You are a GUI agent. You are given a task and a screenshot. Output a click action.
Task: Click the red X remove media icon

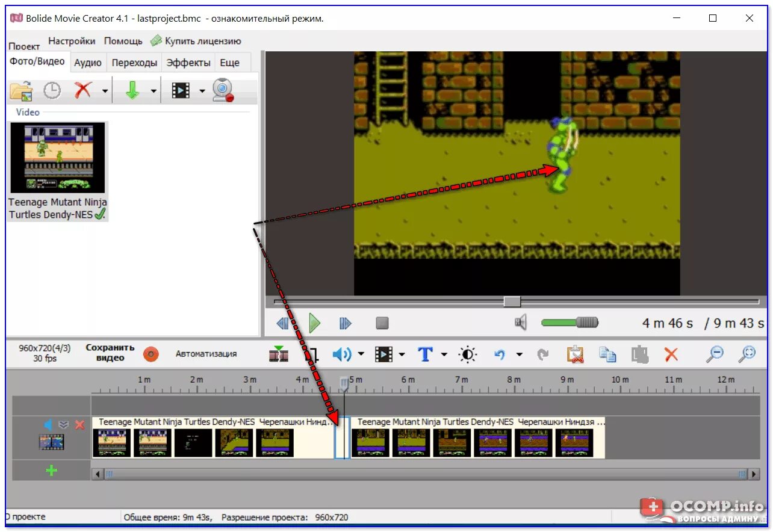(83, 90)
